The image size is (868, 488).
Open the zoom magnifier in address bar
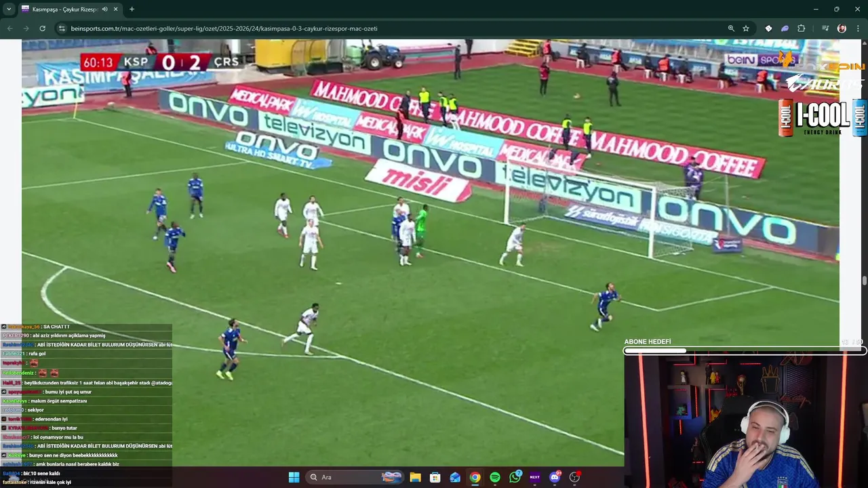(731, 28)
